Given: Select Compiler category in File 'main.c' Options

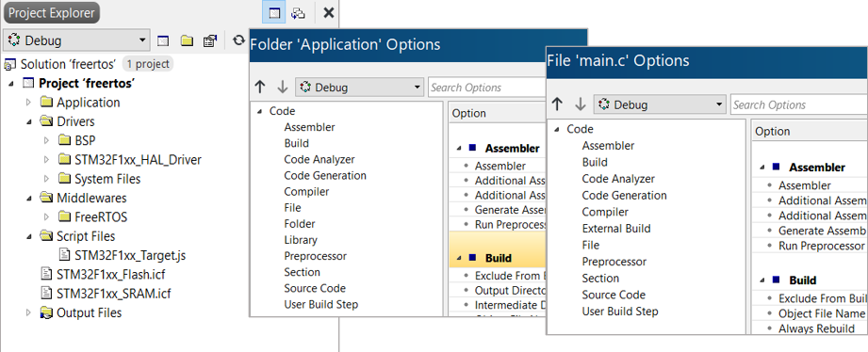Looking at the screenshot, I should [605, 212].
